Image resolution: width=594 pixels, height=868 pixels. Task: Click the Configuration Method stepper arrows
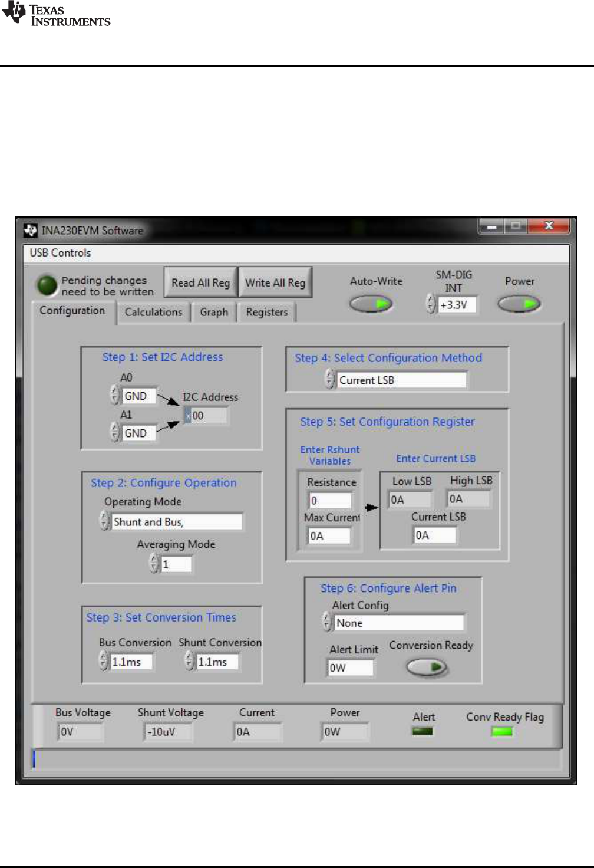pyautogui.click(x=330, y=379)
